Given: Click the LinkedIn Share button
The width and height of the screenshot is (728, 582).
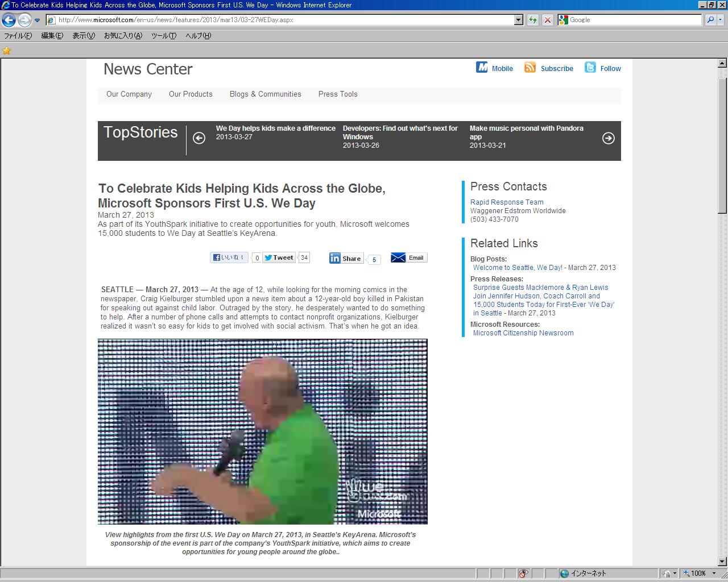Looking at the screenshot, I should 345,258.
